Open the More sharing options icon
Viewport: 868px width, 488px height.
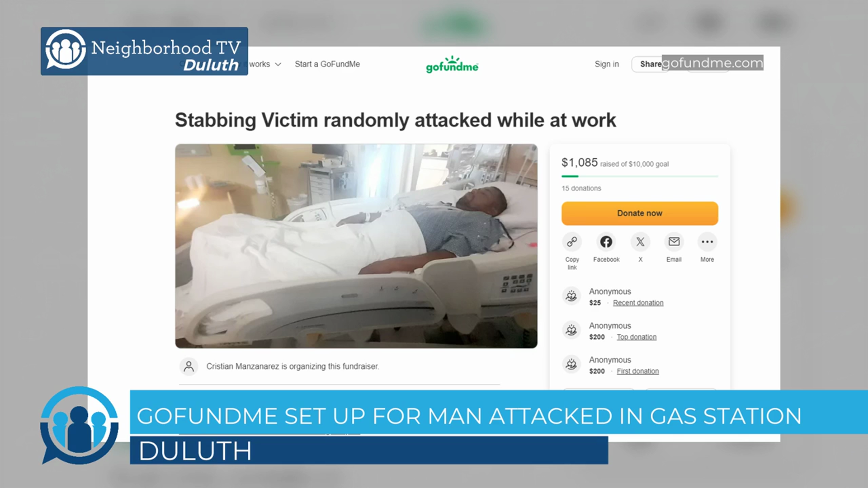tap(707, 242)
